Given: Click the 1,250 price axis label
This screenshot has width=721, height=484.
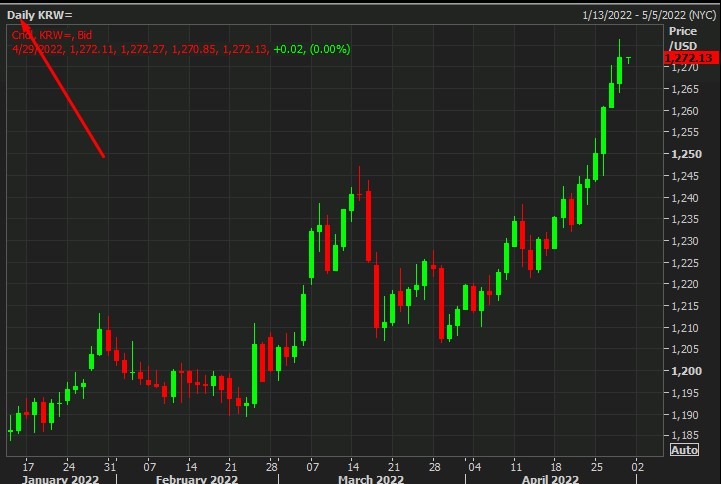Looking at the screenshot, I should [x=687, y=154].
